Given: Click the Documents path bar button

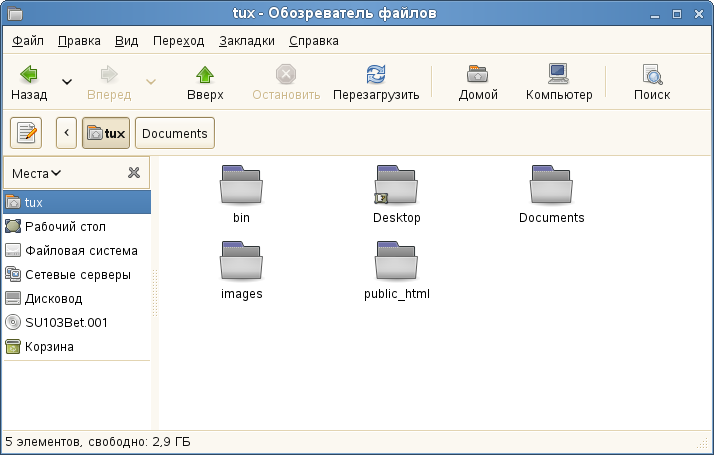Looking at the screenshot, I should pos(174,133).
